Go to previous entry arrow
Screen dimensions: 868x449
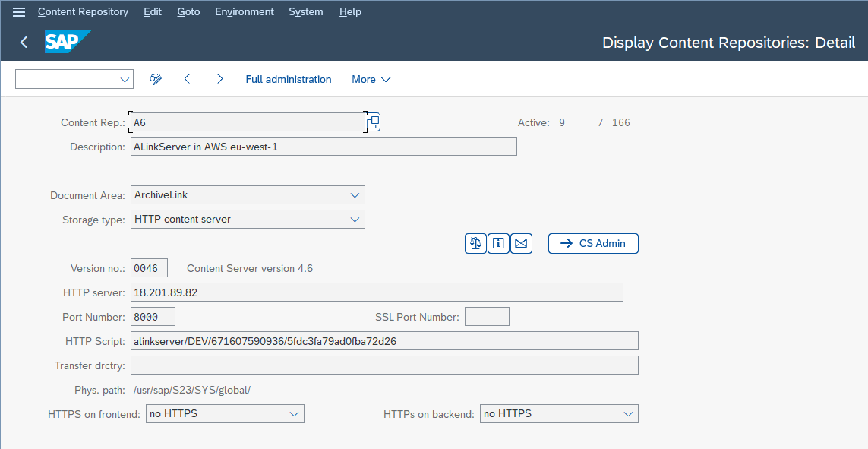[187, 79]
